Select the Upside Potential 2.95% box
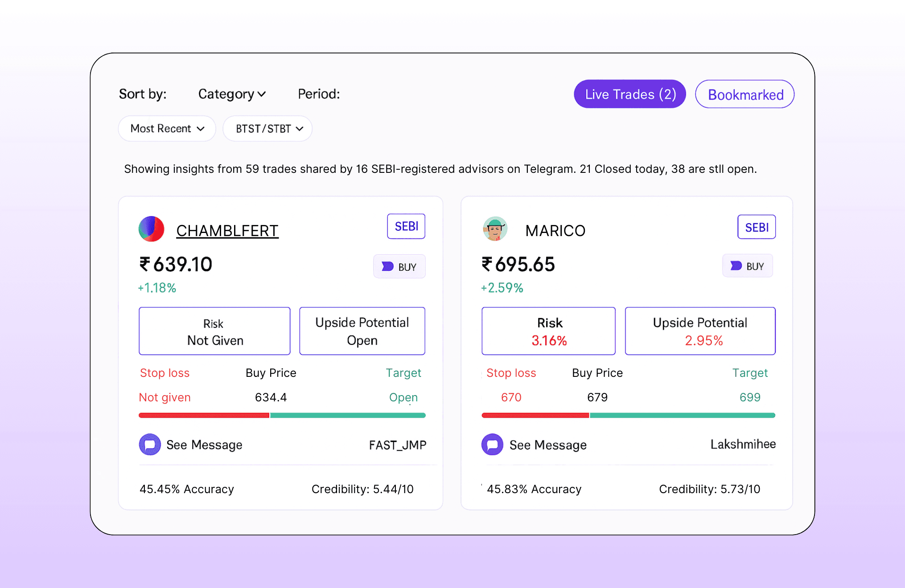This screenshot has width=905, height=588. coord(700,331)
